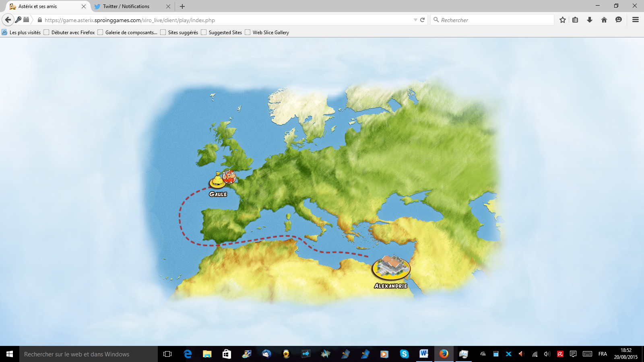Screen dimensions: 644x362
Task: Click the address bar URL
Action: tap(130, 20)
